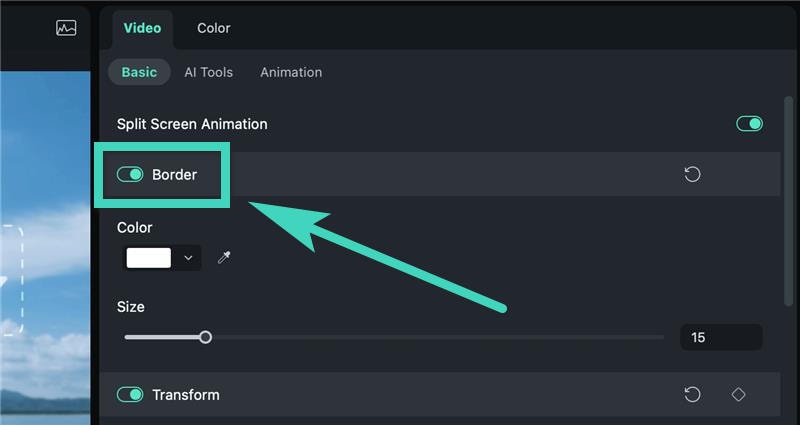Open the AI Tools sub-tab
Screen dimensions: 800x425
pyautogui.click(x=208, y=72)
